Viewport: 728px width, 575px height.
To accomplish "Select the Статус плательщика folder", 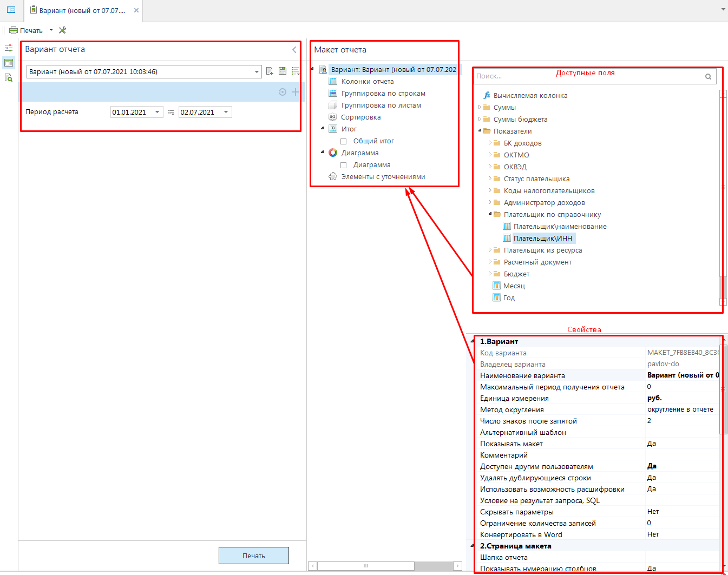I will tap(536, 179).
